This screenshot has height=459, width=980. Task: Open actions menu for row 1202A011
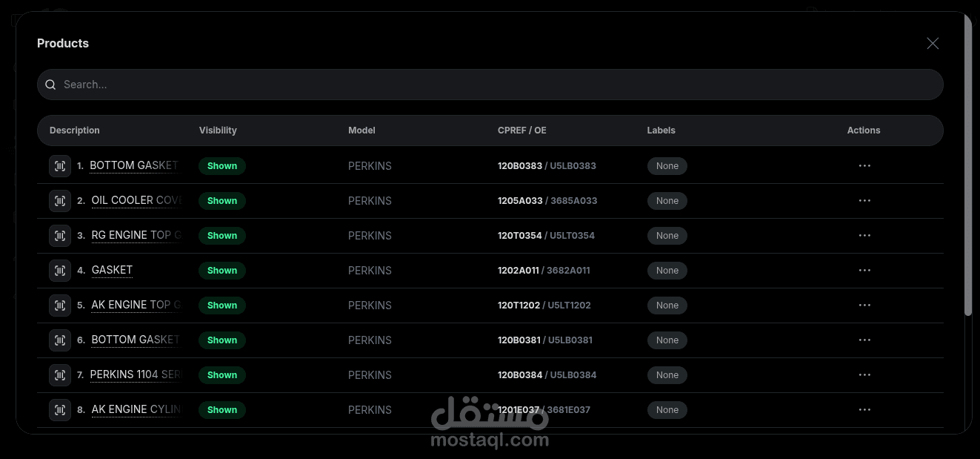click(x=864, y=271)
